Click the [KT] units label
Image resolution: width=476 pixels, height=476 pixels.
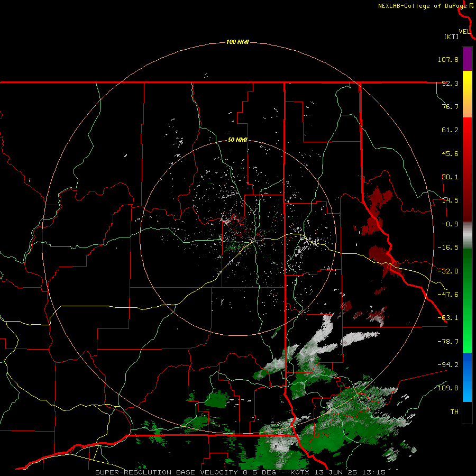452,36
